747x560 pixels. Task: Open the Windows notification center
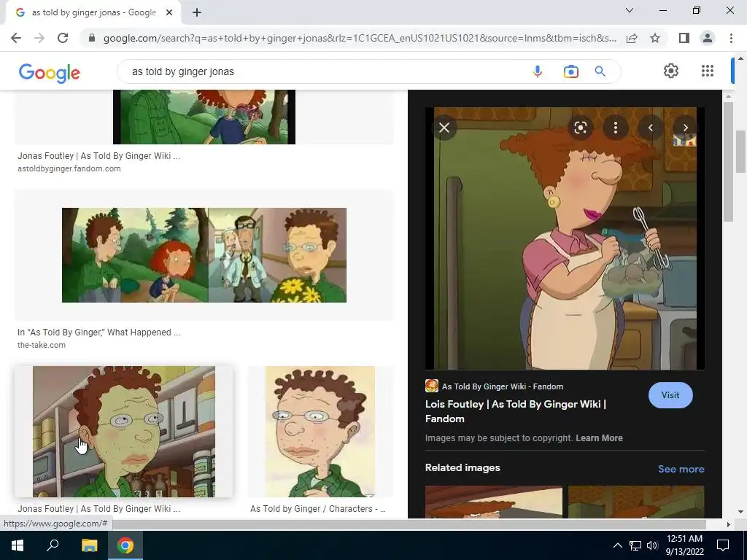click(x=723, y=545)
